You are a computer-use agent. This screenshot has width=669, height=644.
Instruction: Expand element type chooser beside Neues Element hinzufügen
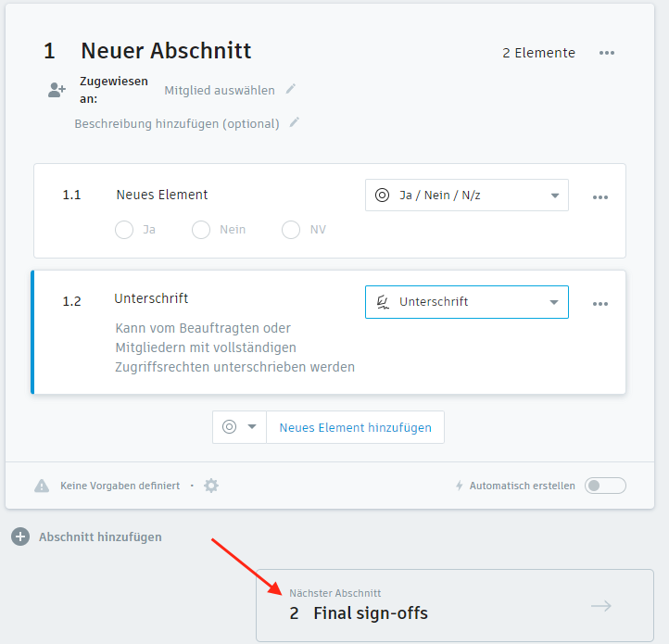point(239,427)
